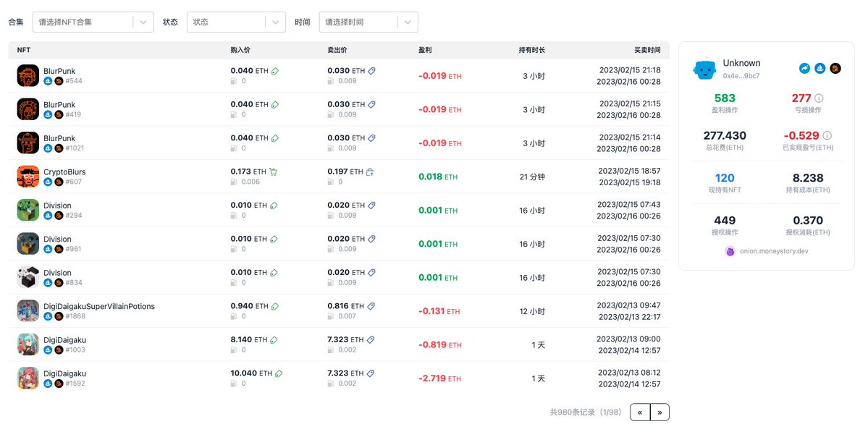The image size is (868, 432).
Task: Click the 583 盈利操作 count
Action: tap(725, 98)
